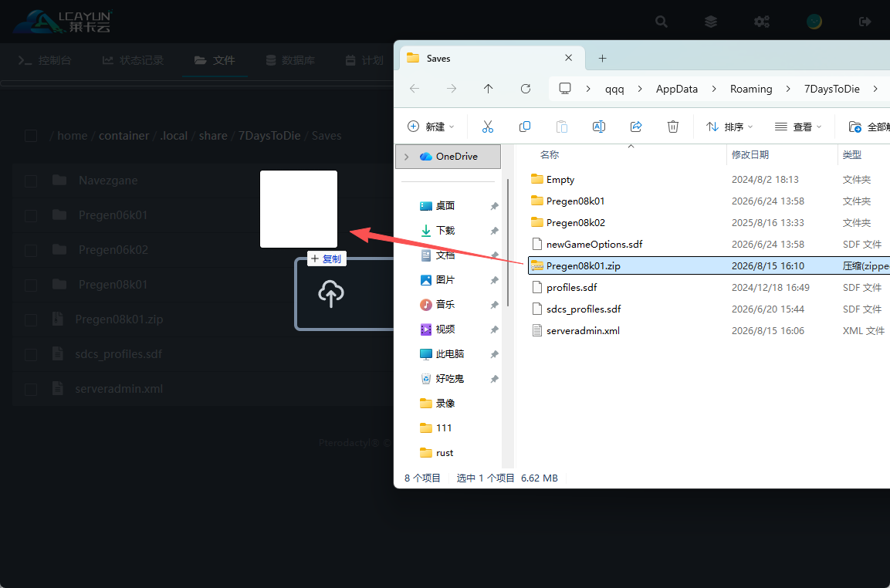Check the Pregen06k01 row checkbox

click(31, 215)
